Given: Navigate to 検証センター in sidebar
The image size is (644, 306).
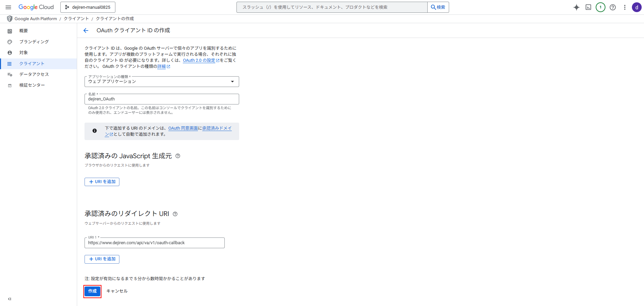Looking at the screenshot, I should [32, 85].
